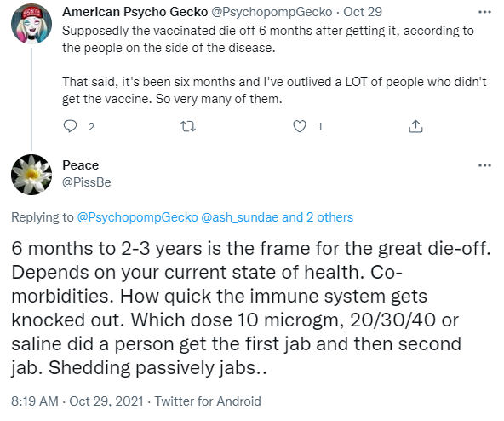Open American Psycho Gecko's profile picture

[x=31, y=23]
